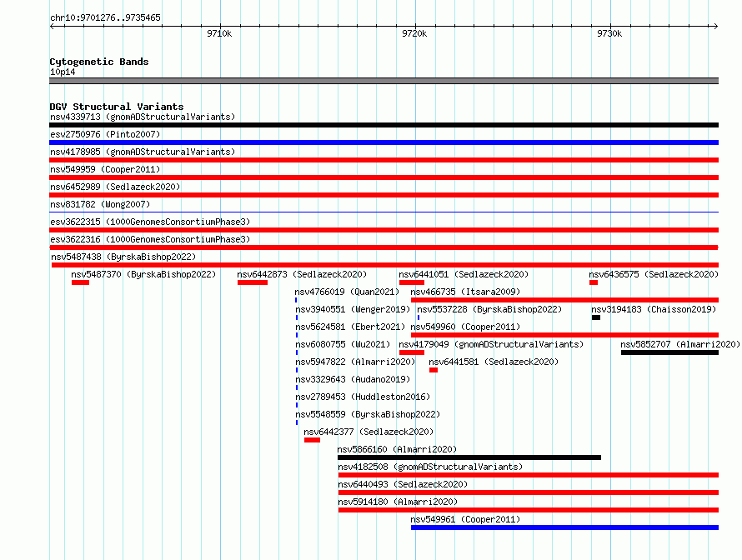
Task: Click the red nsv6442377 Sedlazeck2020 bar
Action: click(313, 440)
